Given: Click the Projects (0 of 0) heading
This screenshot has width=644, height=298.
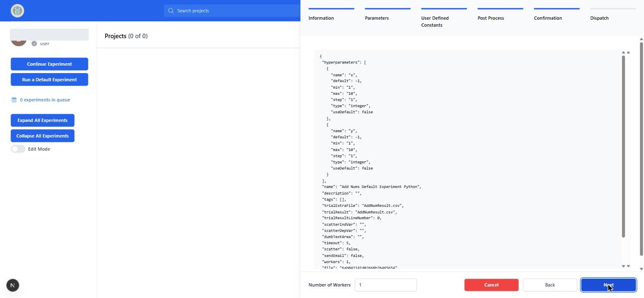Looking at the screenshot, I should click(x=126, y=36).
